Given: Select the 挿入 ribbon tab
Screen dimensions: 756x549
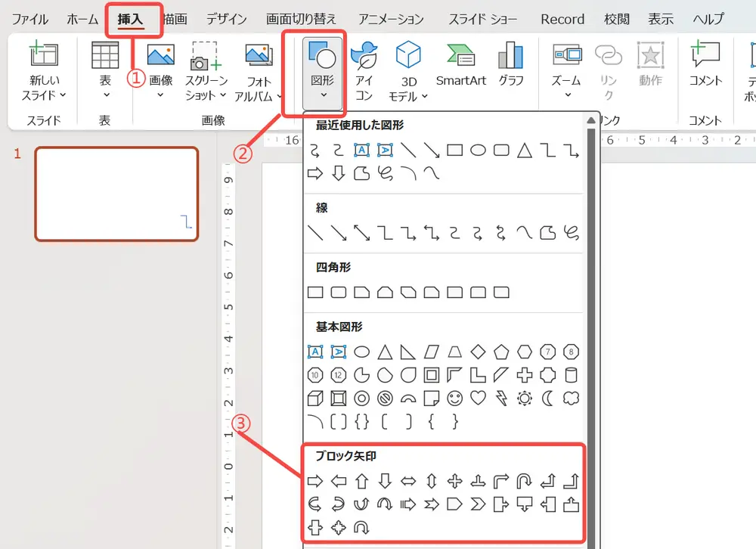Looking at the screenshot, I should (x=130, y=20).
